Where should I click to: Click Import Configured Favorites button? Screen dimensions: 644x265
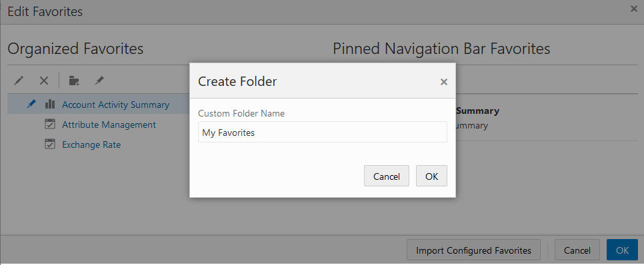pos(473,250)
